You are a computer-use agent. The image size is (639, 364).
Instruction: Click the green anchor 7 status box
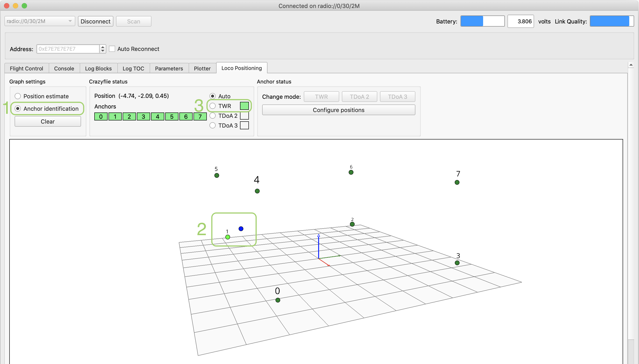coord(200,116)
